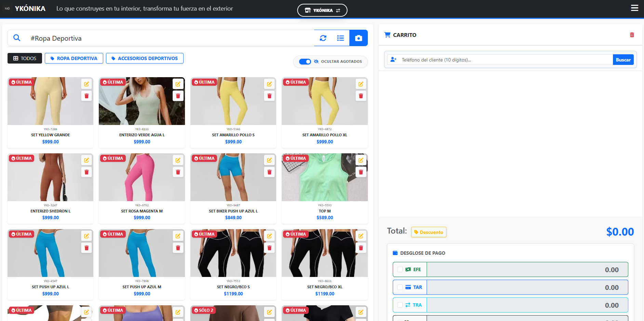The width and height of the screenshot is (644, 321).
Task: Click the EFE amount field
Action: [527, 269]
